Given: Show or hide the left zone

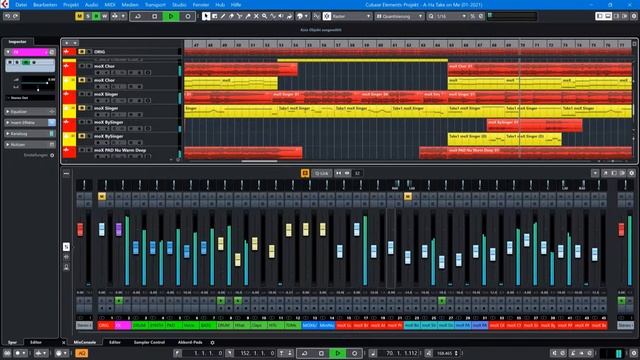Looking at the screenshot, I should [600, 16].
